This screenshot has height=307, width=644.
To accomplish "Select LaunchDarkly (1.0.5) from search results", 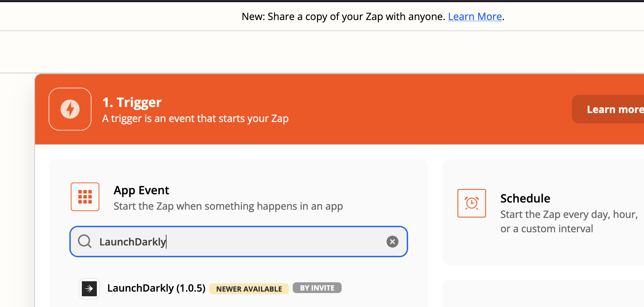I will [x=156, y=288].
